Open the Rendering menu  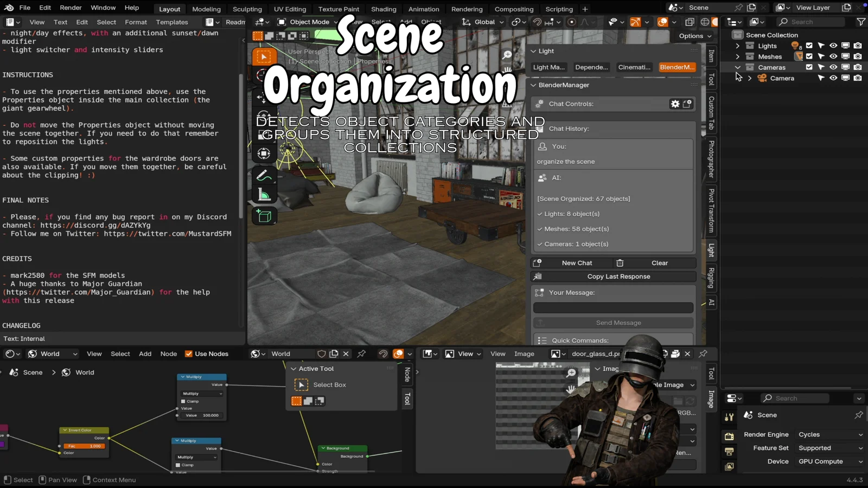pyautogui.click(x=467, y=9)
